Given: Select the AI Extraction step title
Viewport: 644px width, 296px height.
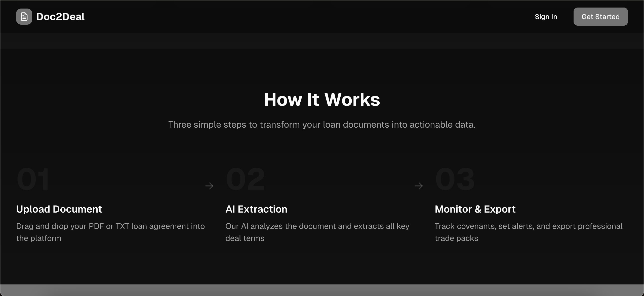Looking at the screenshot, I should pos(256,209).
